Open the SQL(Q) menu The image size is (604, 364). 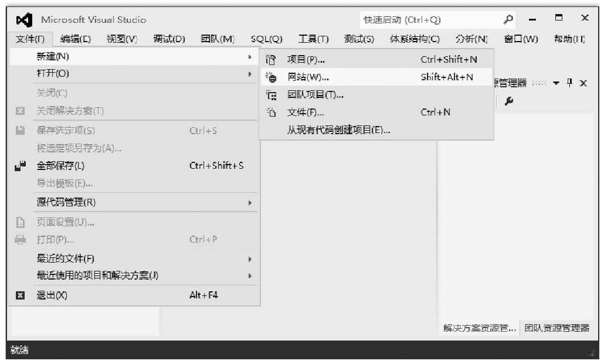coord(267,39)
